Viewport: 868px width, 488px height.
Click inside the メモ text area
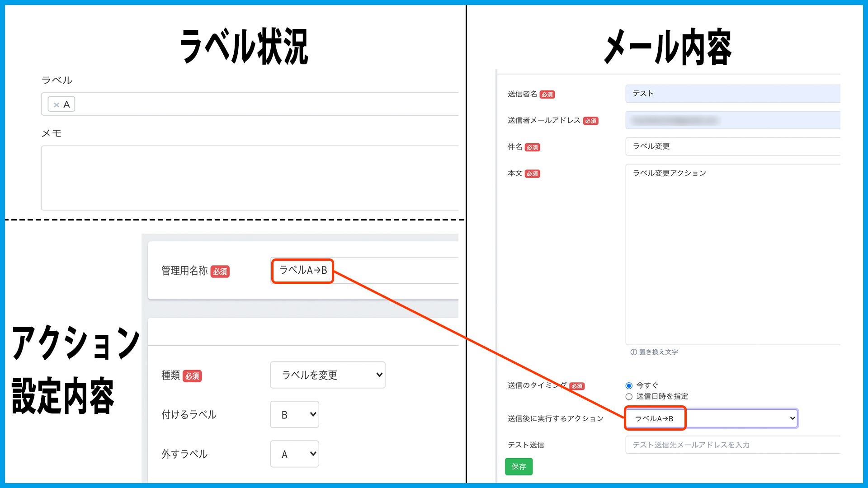(249, 178)
